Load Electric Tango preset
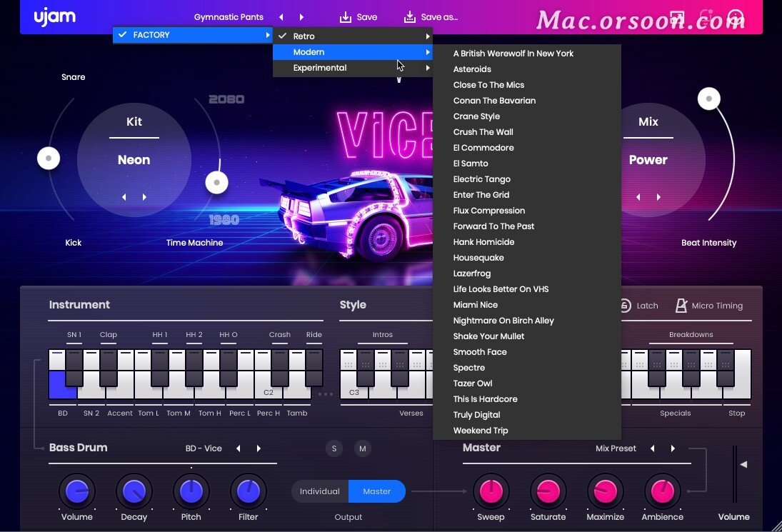The image size is (782, 532). (x=527, y=179)
